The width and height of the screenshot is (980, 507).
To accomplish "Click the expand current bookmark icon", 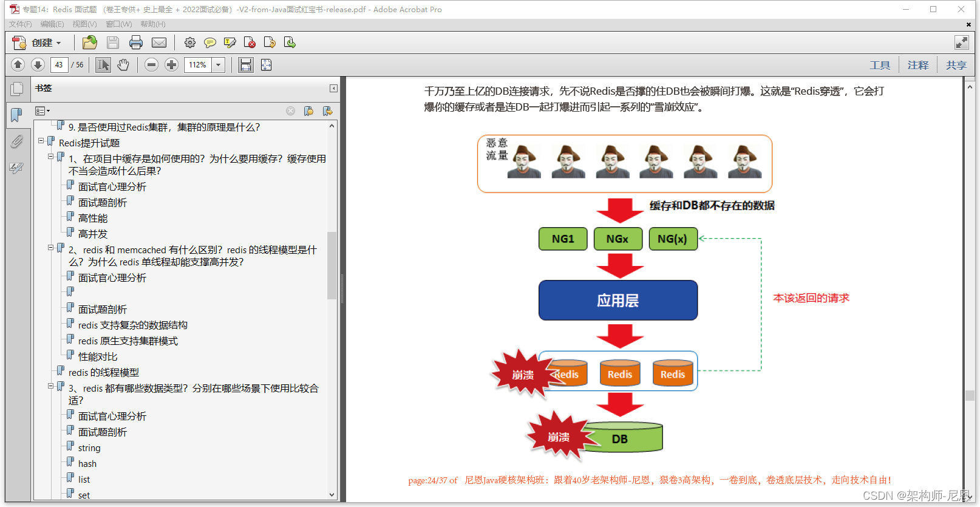I will pyautogui.click(x=327, y=111).
